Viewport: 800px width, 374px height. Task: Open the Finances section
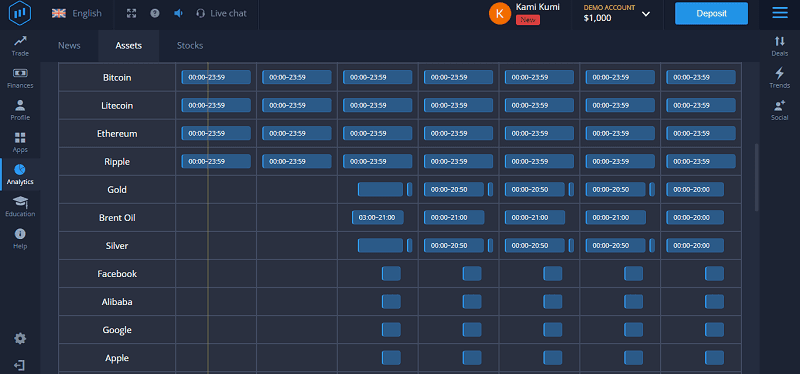(20, 78)
